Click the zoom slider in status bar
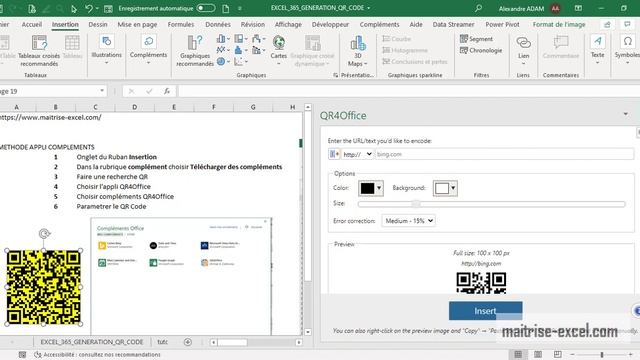This screenshot has width=640, height=360. pyautogui.click(x=602, y=354)
